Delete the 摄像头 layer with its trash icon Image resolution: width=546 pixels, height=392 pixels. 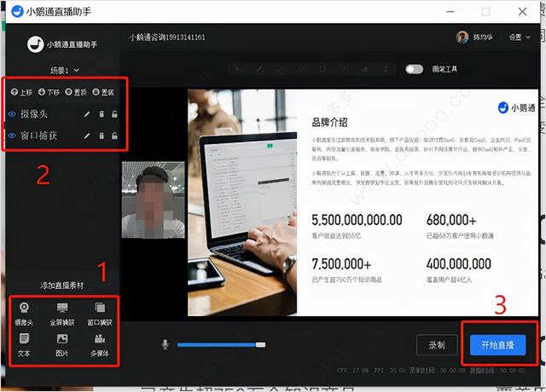click(102, 114)
